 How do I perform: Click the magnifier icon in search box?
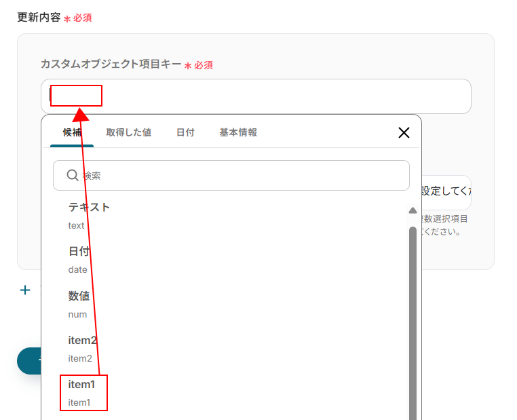[72, 175]
